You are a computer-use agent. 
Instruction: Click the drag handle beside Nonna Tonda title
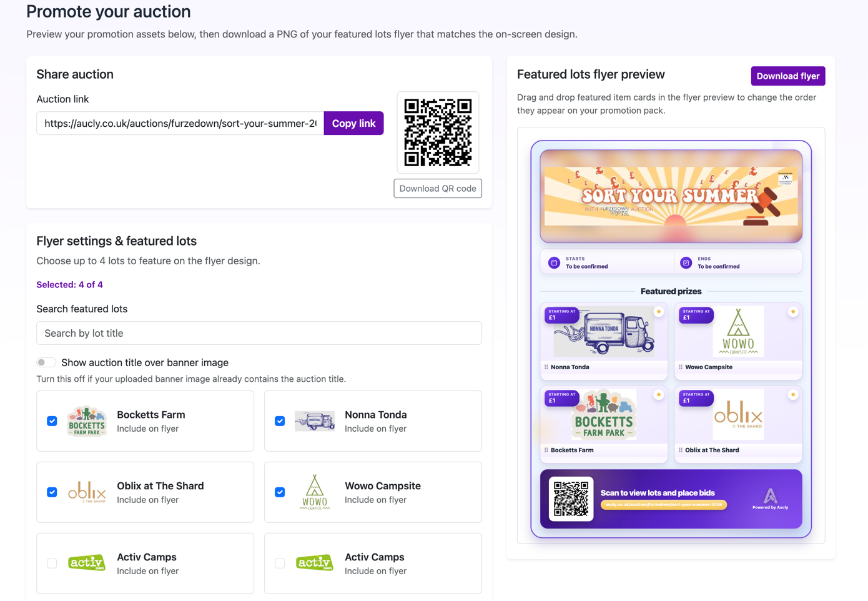[546, 367]
